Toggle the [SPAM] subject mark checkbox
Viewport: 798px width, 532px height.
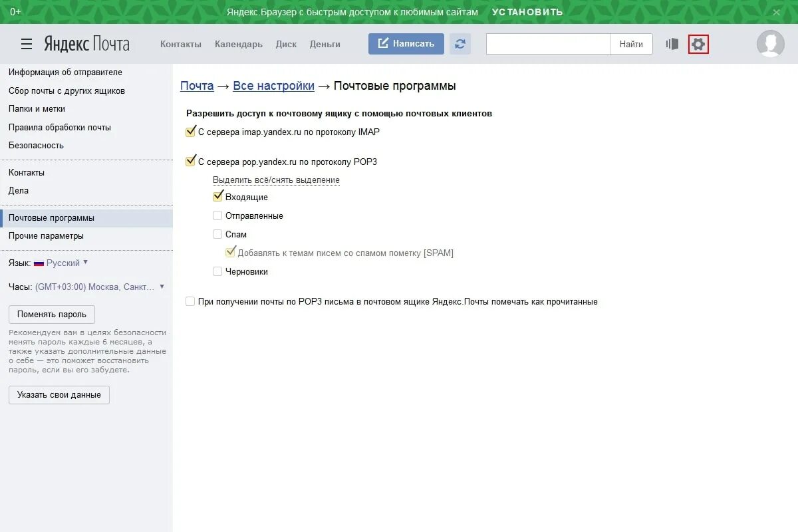point(231,253)
